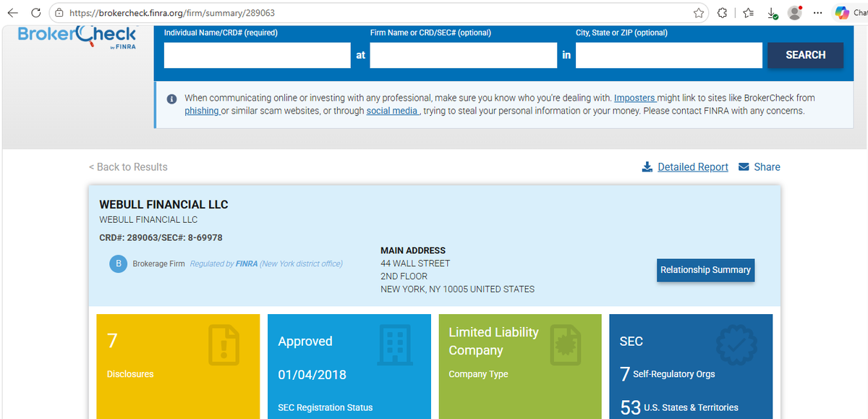The image size is (868, 419).
Task: Click the 7 Self-Regulatory Orgs entry
Action: pos(668,374)
